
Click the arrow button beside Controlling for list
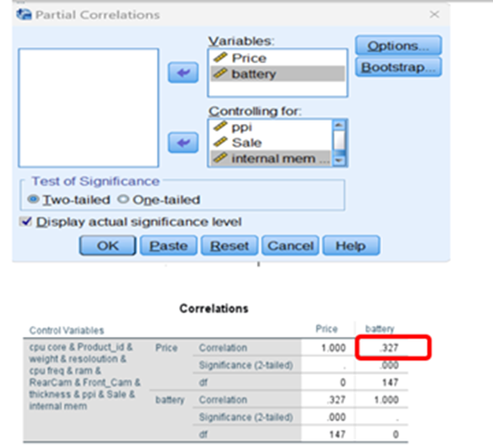[183, 143]
